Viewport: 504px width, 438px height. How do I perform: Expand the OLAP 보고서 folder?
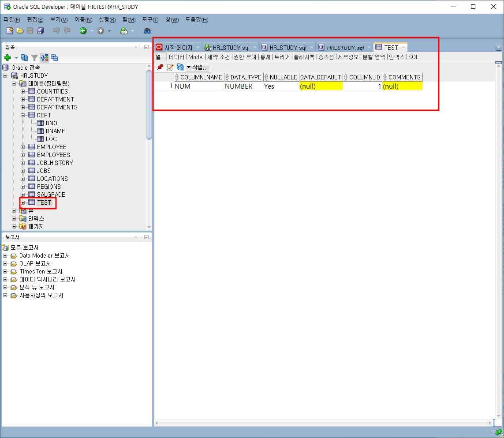point(5,263)
